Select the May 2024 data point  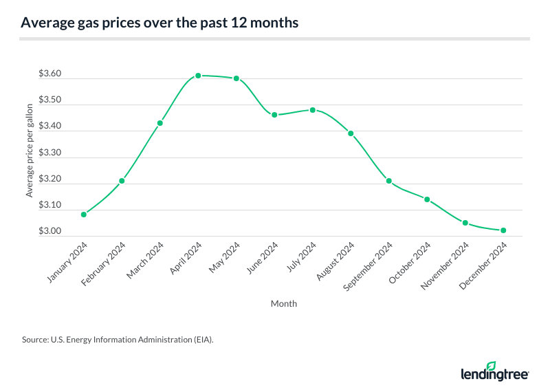tap(236, 78)
